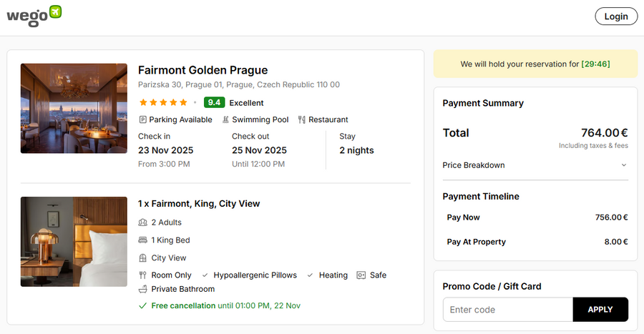The height and width of the screenshot is (334, 644).
Task: Focus the Enter code input field
Action: tap(508, 310)
